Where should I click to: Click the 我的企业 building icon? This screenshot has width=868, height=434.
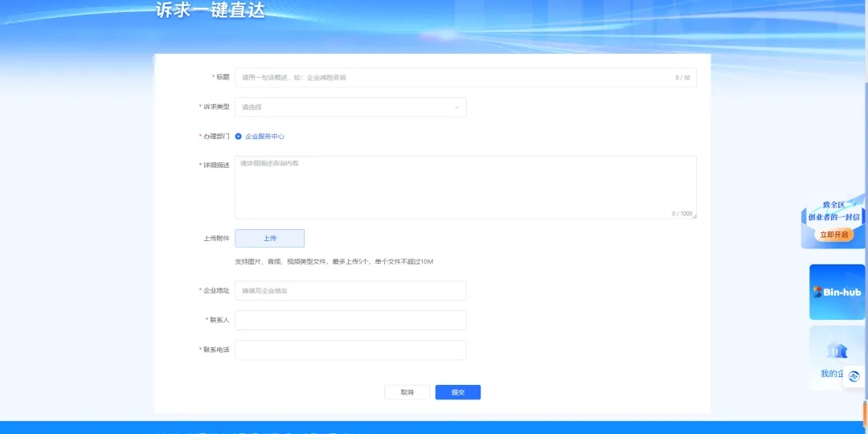[x=837, y=350]
